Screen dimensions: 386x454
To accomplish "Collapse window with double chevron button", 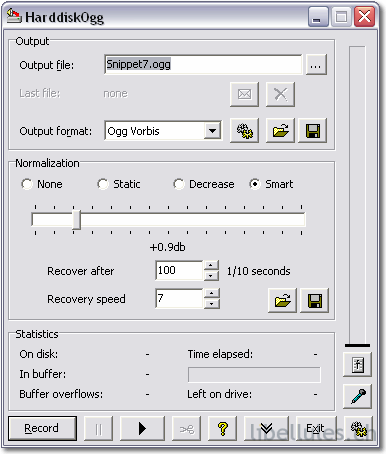I will click(266, 428).
